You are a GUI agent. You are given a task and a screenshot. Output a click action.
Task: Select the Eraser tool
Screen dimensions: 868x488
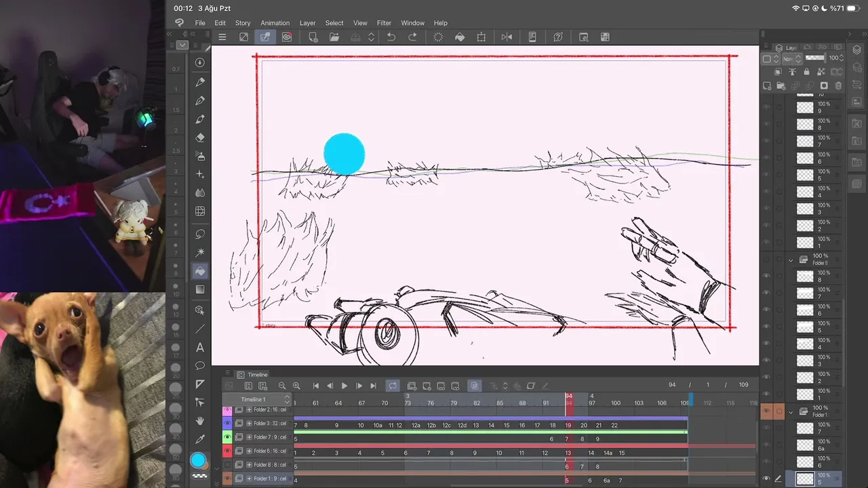click(x=200, y=138)
